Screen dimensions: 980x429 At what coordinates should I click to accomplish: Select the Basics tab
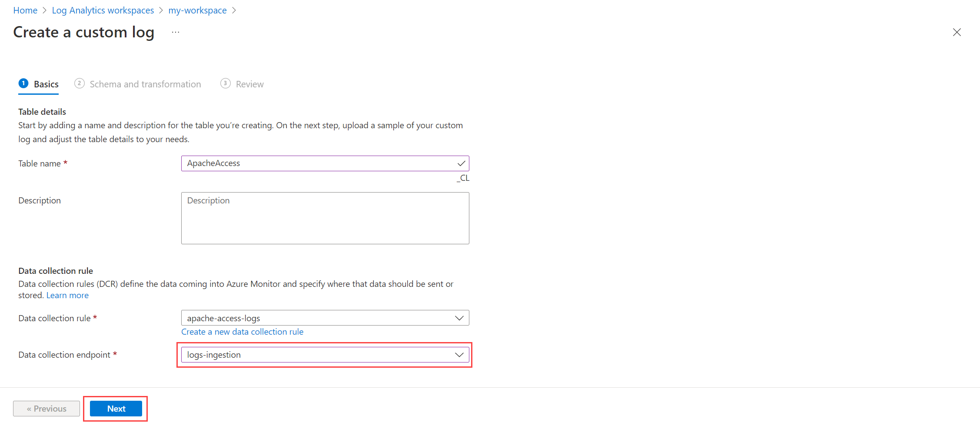(46, 84)
